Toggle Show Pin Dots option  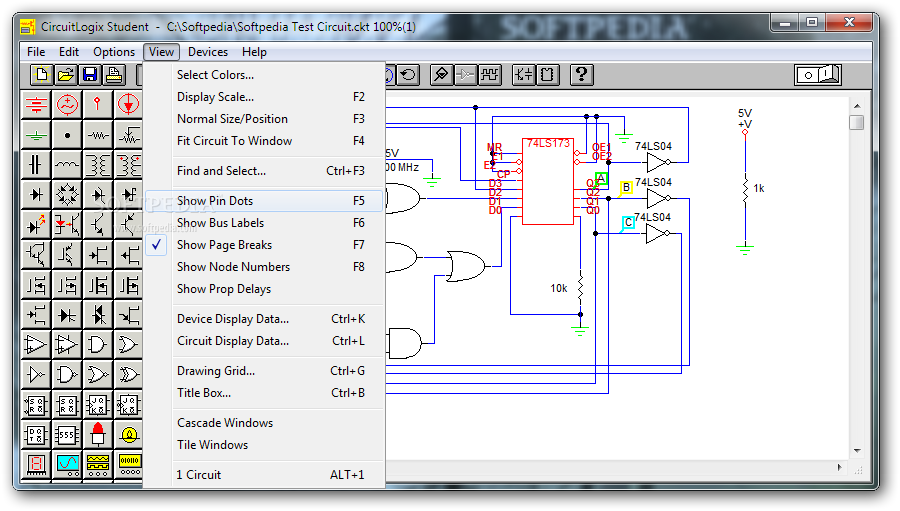[263, 201]
